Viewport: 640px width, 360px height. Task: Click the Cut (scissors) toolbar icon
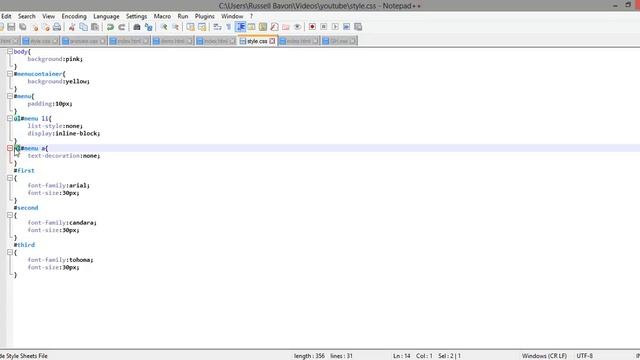tap(72, 27)
